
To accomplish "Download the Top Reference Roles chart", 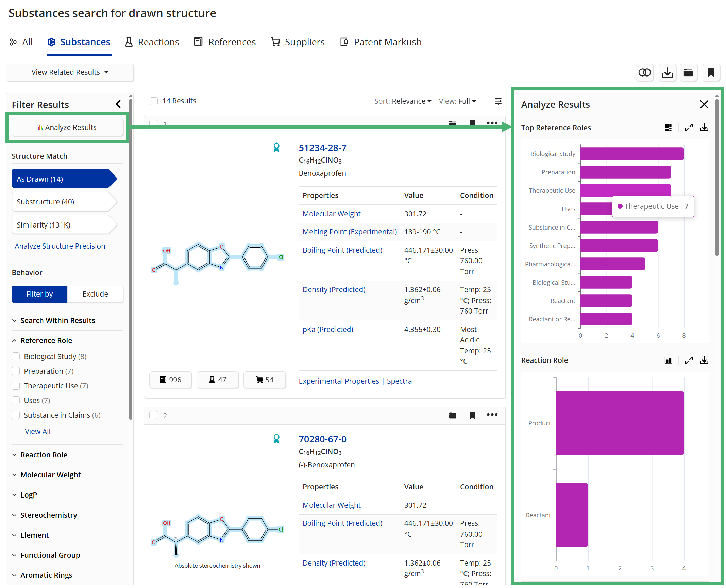I will coord(704,128).
